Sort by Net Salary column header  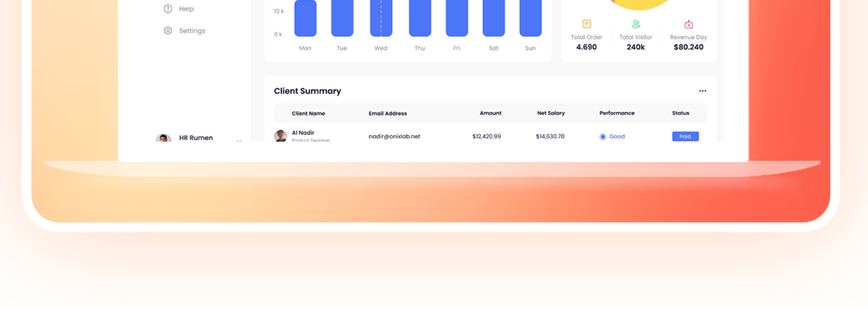[551, 113]
